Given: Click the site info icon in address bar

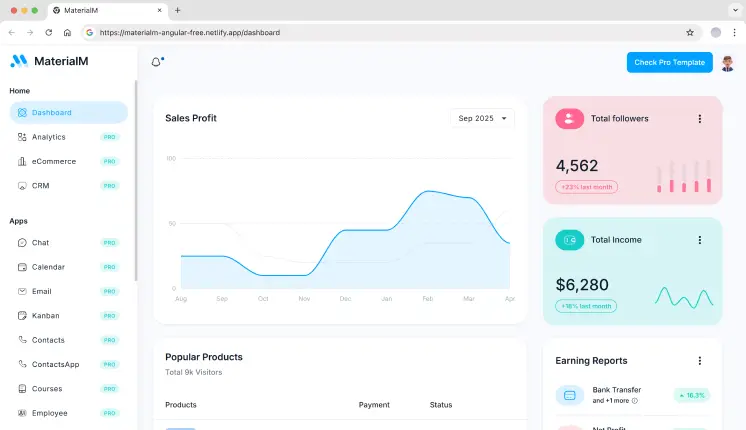Looking at the screenshot, I should (x=89, y=32).
